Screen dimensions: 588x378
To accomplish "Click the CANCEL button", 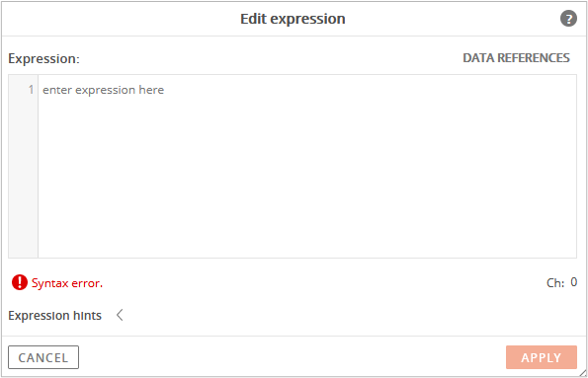I will (x=43, y=357).
